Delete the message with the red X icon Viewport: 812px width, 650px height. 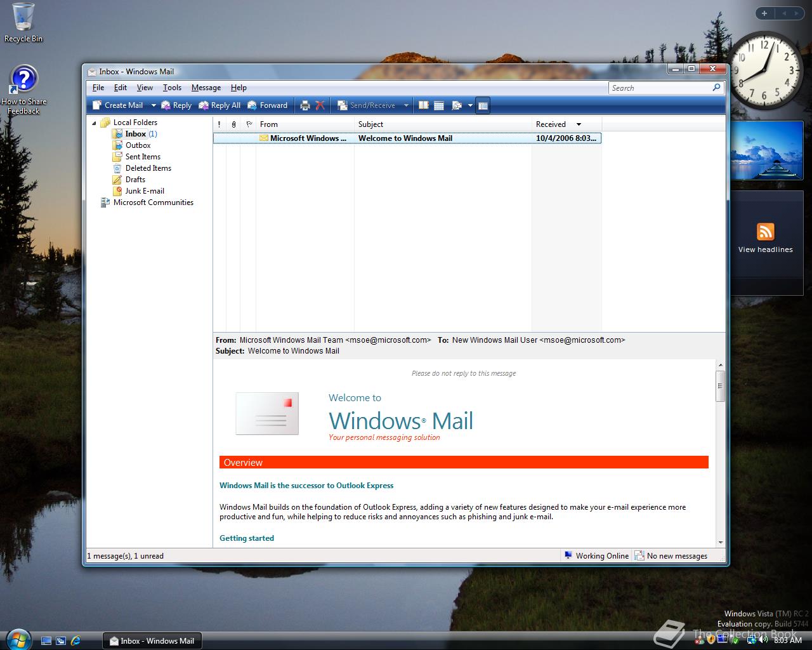tap(320, 105)
